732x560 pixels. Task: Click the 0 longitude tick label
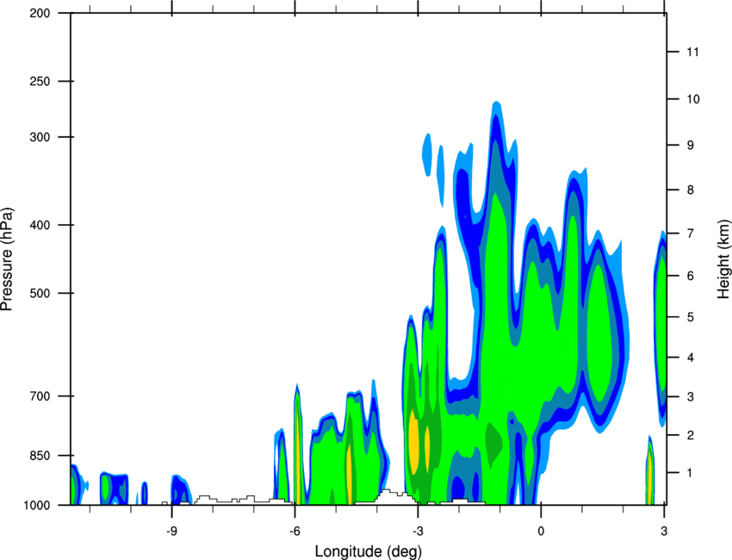(x=541, y=531)
